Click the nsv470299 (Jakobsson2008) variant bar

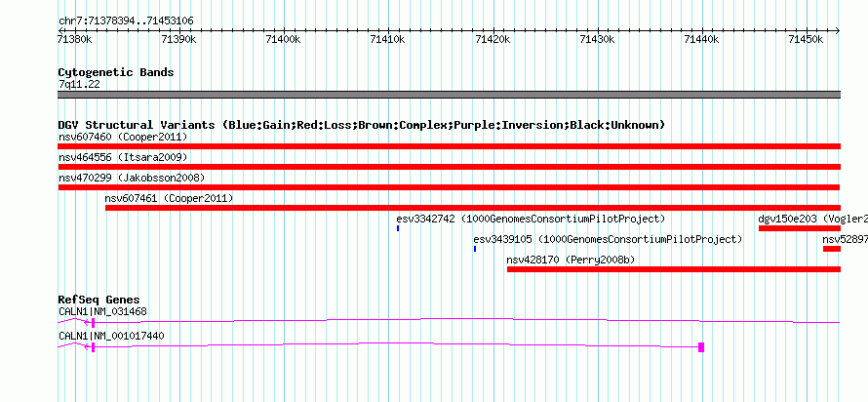point(449,187)
